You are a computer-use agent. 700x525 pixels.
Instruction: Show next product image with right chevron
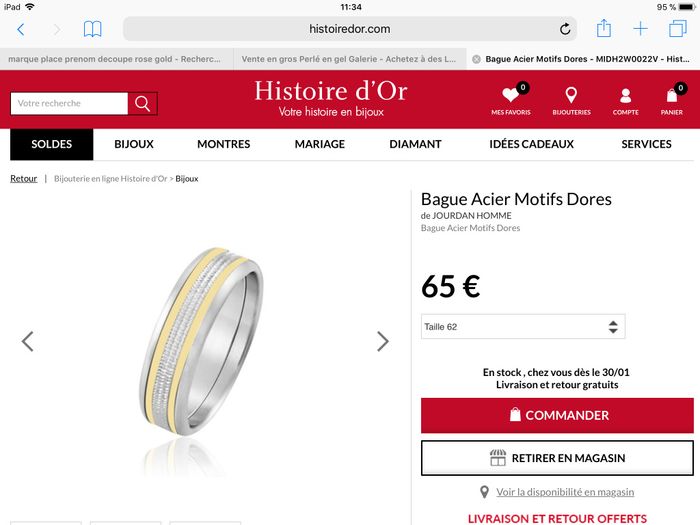click(x=383, y=342)
